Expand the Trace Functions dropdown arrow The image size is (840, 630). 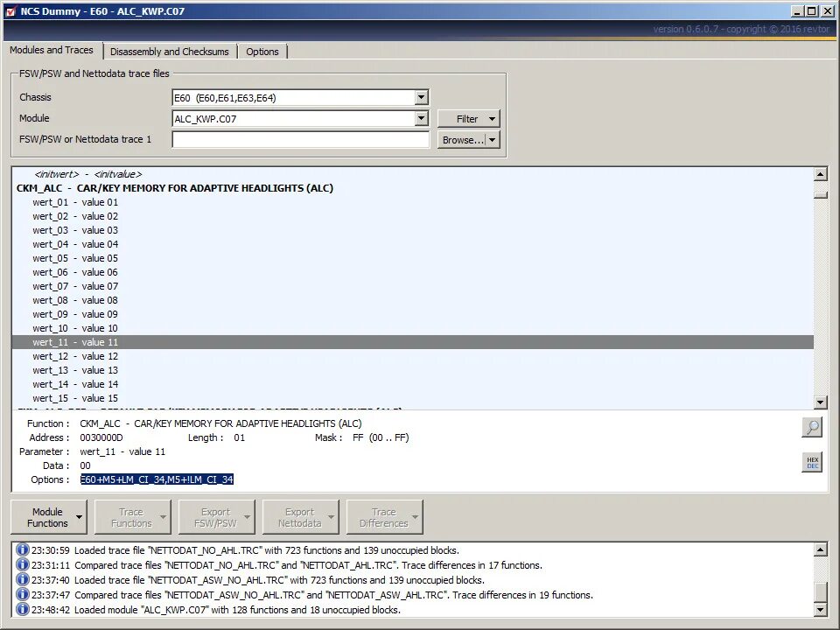coord(164,517)
